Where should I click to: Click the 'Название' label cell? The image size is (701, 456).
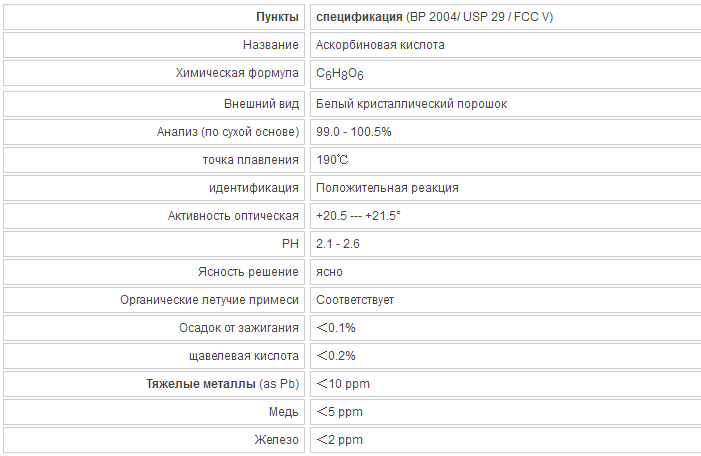point(154,45)
